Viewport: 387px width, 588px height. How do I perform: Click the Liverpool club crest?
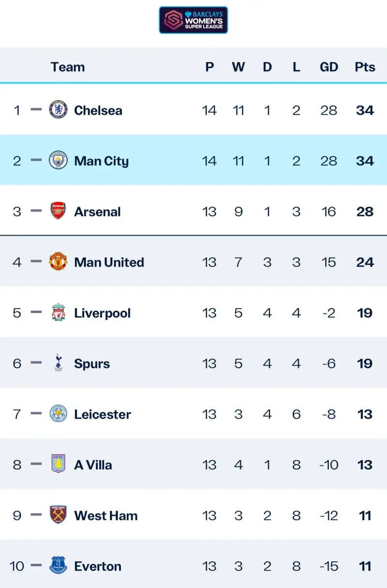(59, 313)
